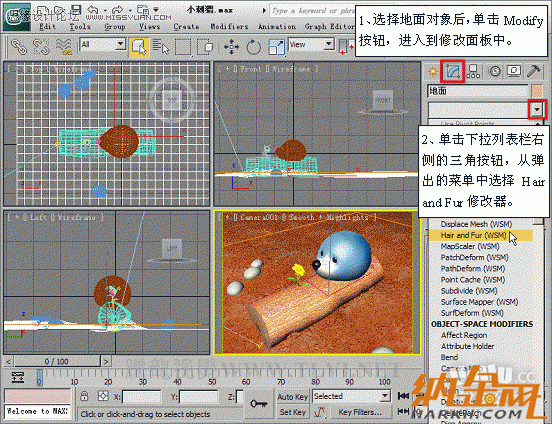
Task: Open the Undo history dropdown arrow
Action: coord(105,10)
